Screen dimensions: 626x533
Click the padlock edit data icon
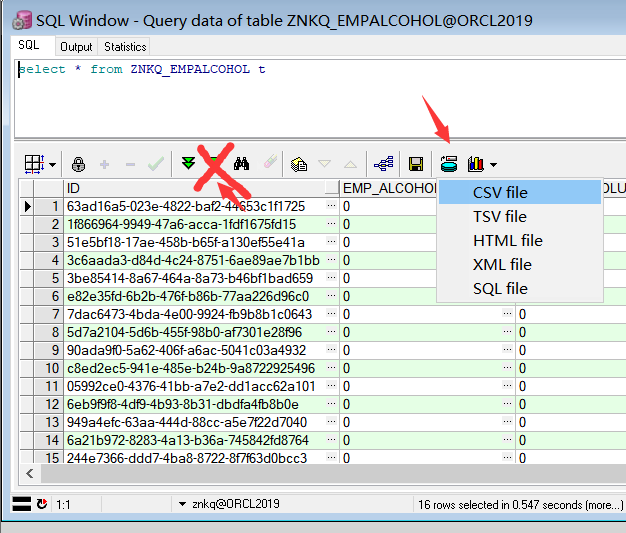click(78, 164)
